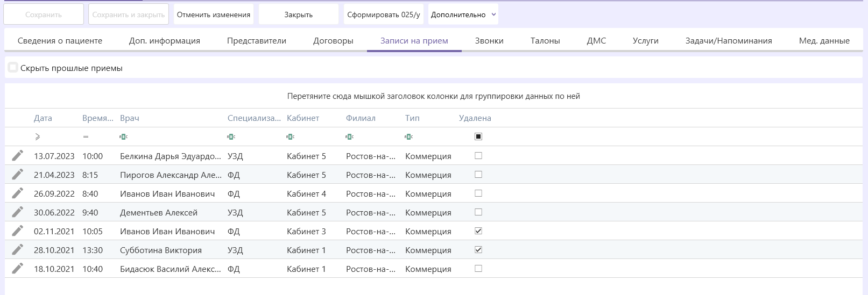Open filter operator icon under Врач column
This screenshot has height=295, width=868.
tap(124, 136)
